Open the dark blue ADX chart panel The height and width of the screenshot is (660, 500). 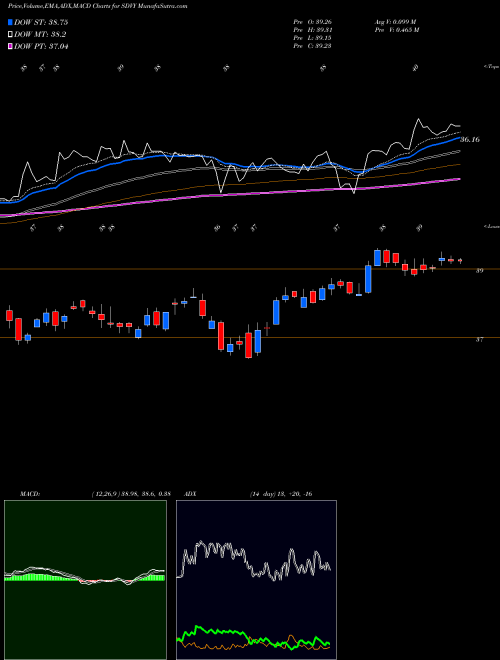pyautogui.click(x=256, y=580)
